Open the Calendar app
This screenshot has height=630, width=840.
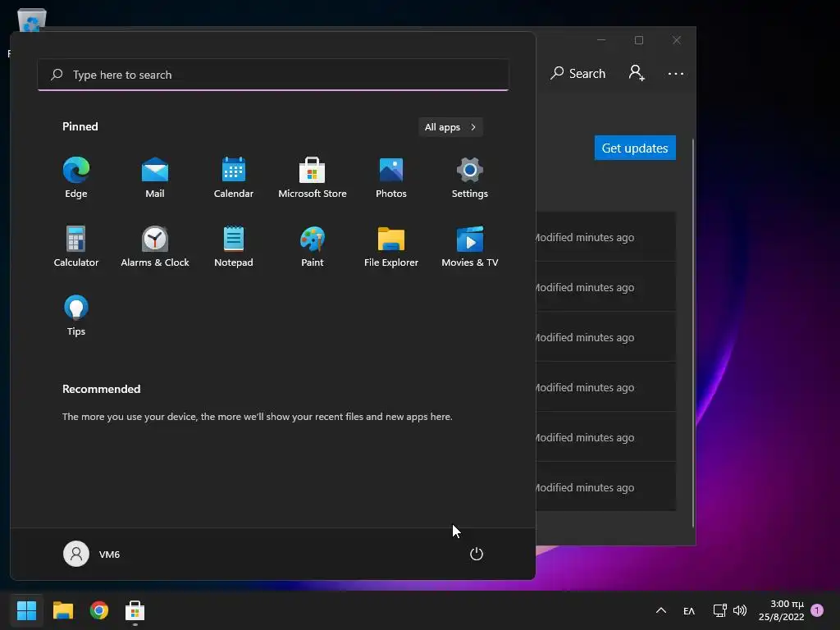point(234,178)
